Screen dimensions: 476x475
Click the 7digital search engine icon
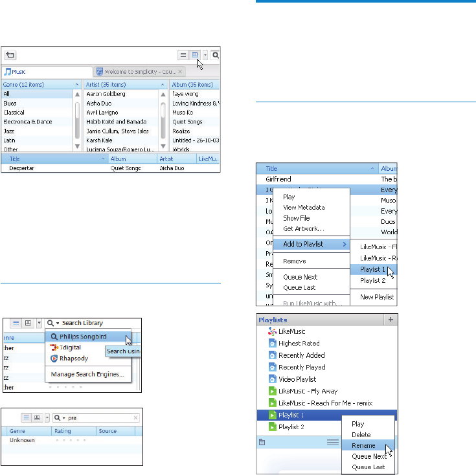54,348
